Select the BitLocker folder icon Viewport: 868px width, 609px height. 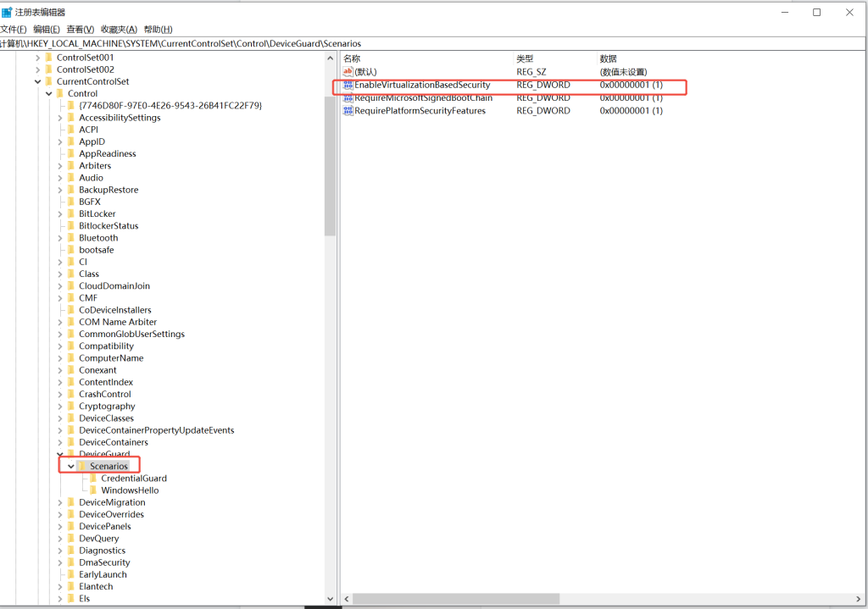tap(71, 213)
